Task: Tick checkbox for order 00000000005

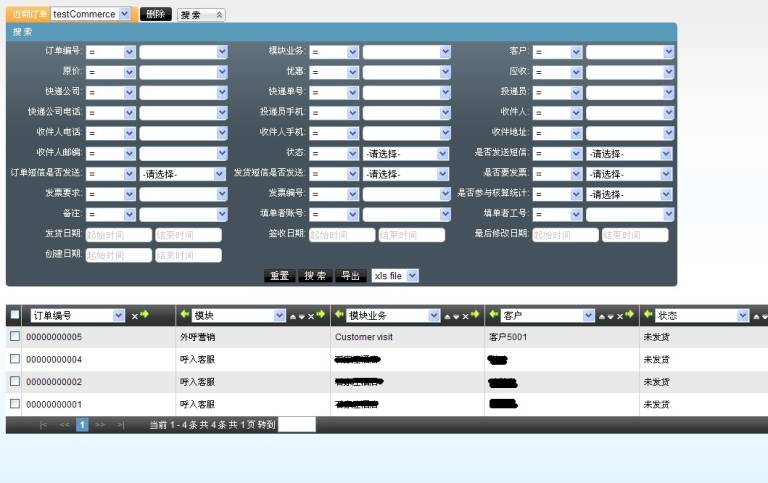Action: (14, 337)
